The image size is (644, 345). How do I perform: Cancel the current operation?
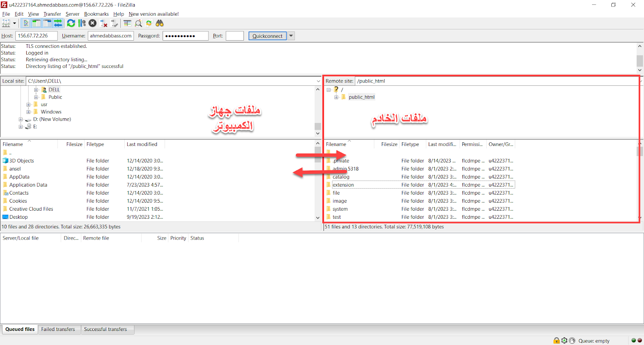tap(93, 23)
